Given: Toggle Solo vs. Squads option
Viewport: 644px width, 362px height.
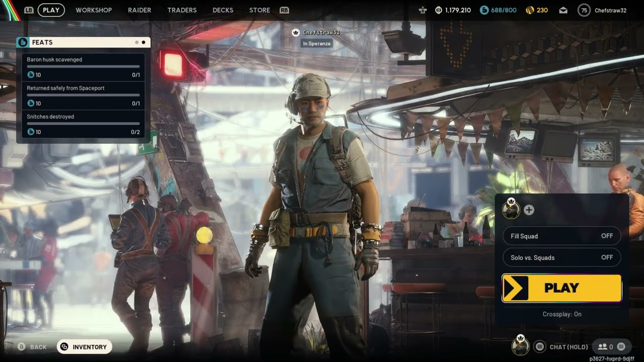Looking at the screenshot, I should coord(561,257).
